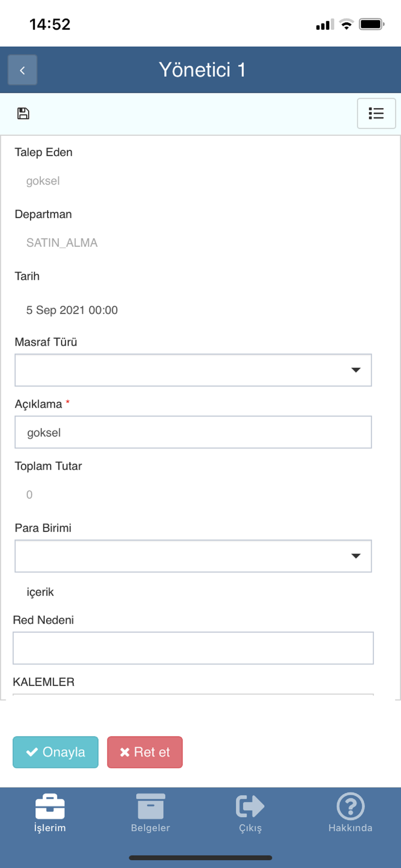
Task: Open the Belgeler archive box icon
Action: coord(151,806)
